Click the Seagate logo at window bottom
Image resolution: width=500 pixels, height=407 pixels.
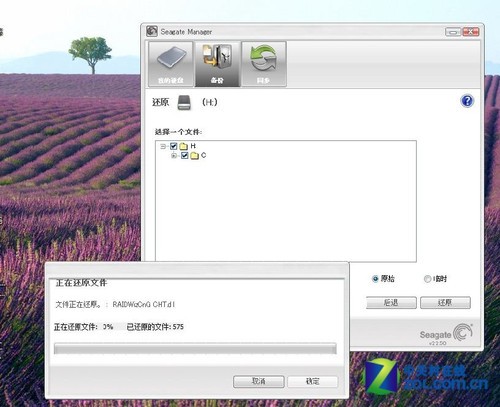[x=446, y=333]
